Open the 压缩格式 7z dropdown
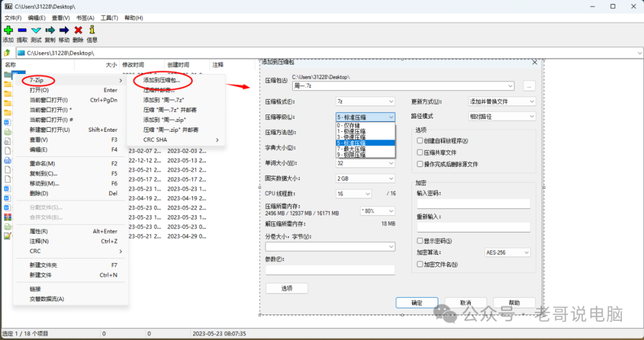The height and width of the screenshot is (340, 644). click(365, 101)
